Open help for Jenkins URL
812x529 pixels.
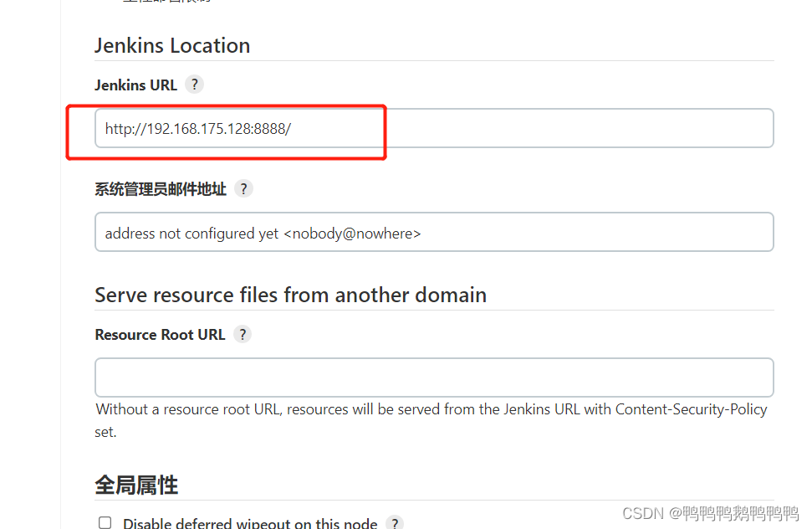(194, 85)
